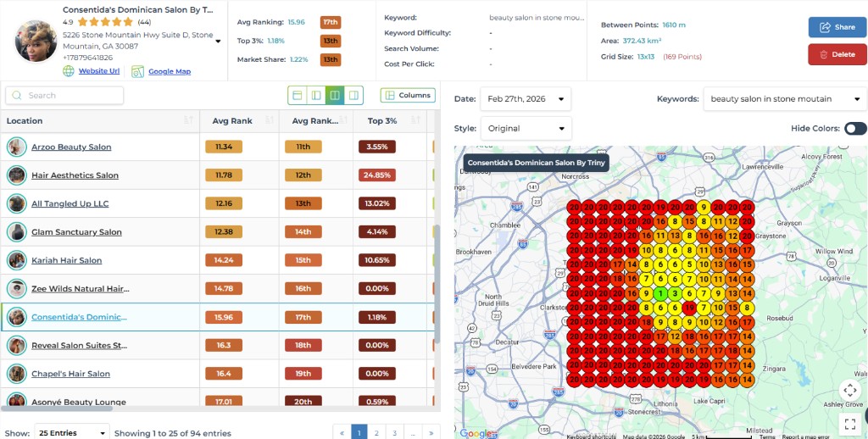Open the Style dropdown set to Original
The width and height of the screenshot is (868, 439).
pos(526,129)
